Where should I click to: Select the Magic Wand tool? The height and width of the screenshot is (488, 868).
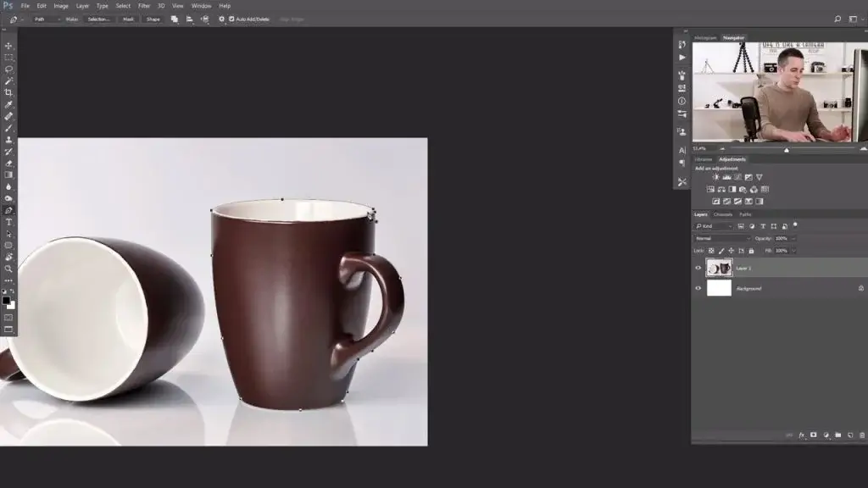pyautogui.click(x=8, y=80)
